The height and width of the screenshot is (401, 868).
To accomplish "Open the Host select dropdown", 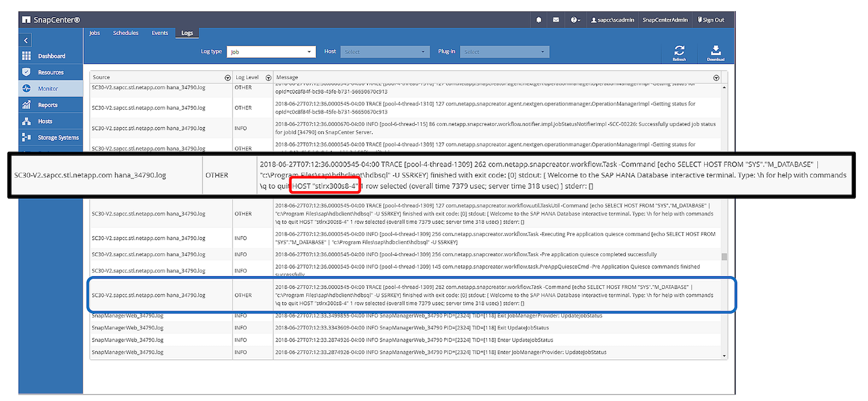I will (x=385, y=52).
